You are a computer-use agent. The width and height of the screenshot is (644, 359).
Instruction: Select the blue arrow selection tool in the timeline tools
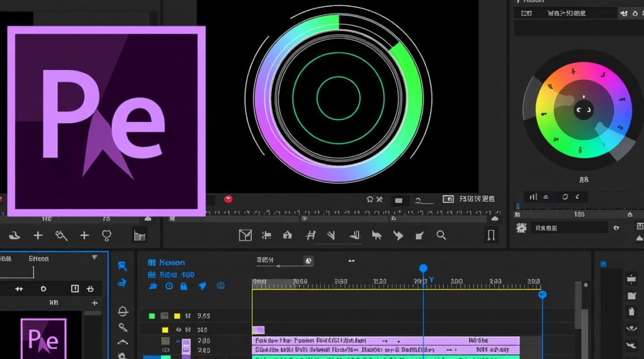point(123,266)
